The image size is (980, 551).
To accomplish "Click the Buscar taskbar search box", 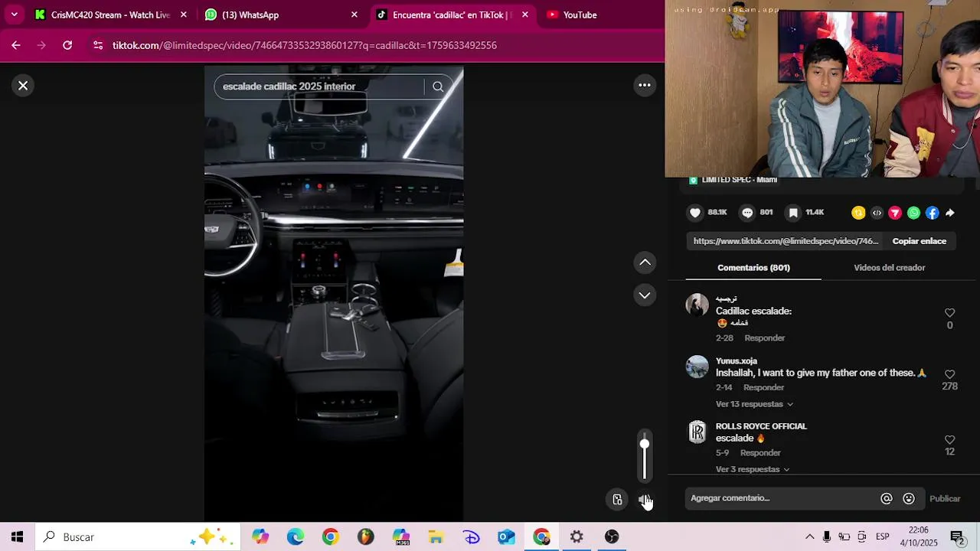I will click(x=138, y=537).
